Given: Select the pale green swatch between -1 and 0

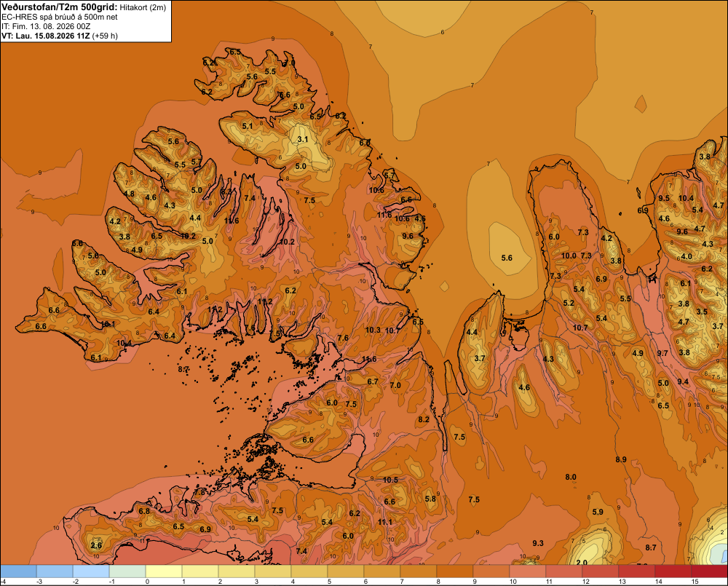Looking at the screenshot, I should (127, 571).
